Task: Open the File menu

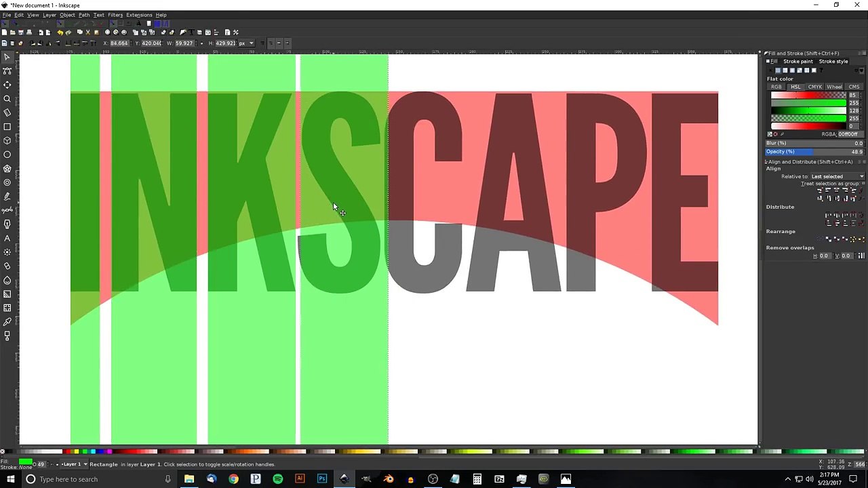Action: click(7, 15)
